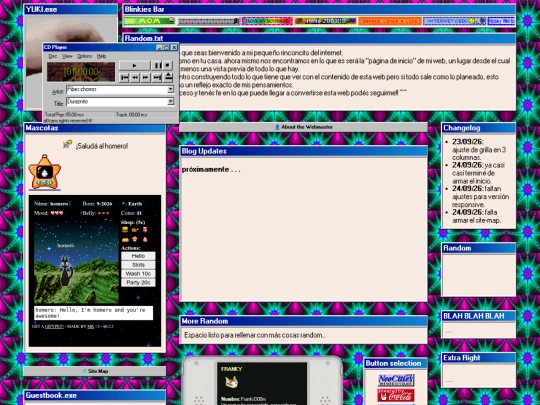
Task: Click the pet's speech message box
Action: point(93,313)
